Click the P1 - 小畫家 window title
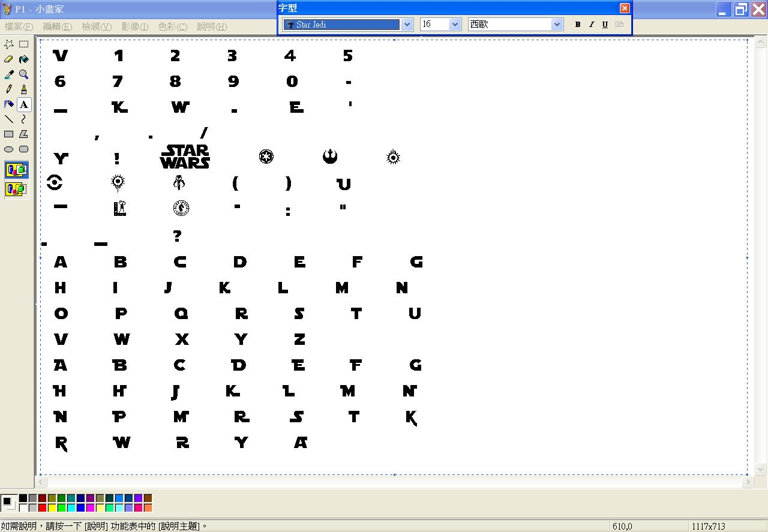Image resolution: width=768 pixels, height=532 pixels. [x=40, y=9]
